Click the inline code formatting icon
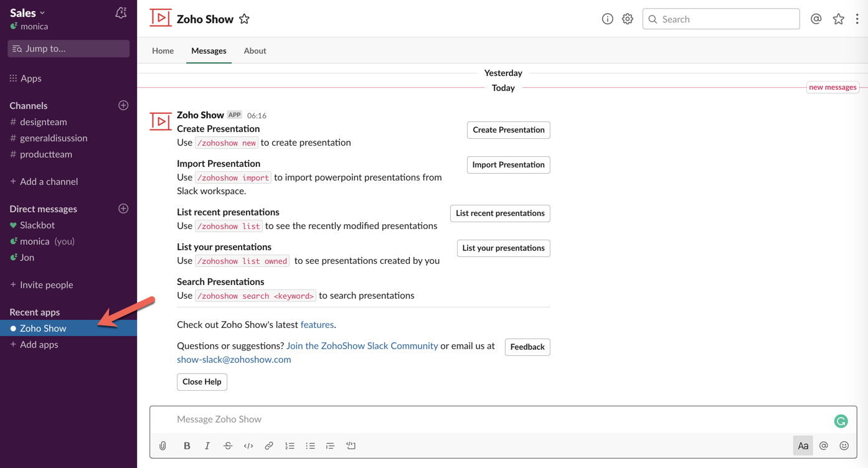This screenshot has width=868, height=468. [x=248, y=446]
